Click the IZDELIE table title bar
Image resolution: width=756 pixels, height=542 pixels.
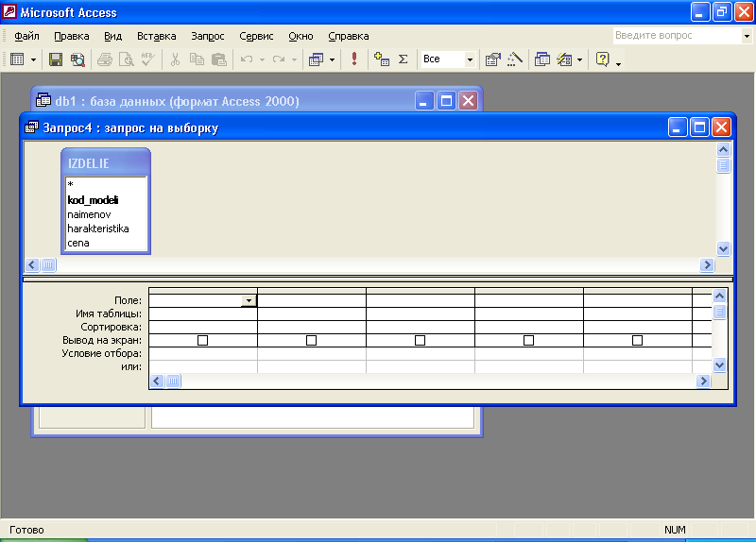point(106,163)
